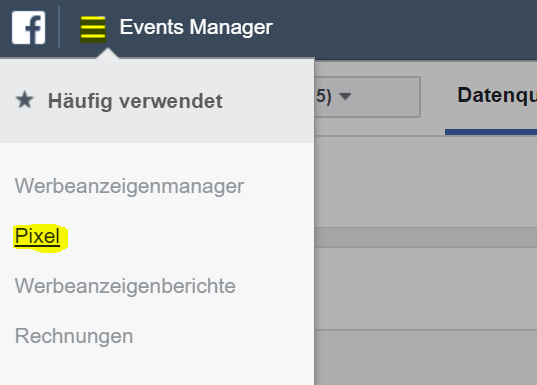
Task: Click the grey header strip right of Häufig verwendet
Action: pyautogui.click(x=269, y=101)
